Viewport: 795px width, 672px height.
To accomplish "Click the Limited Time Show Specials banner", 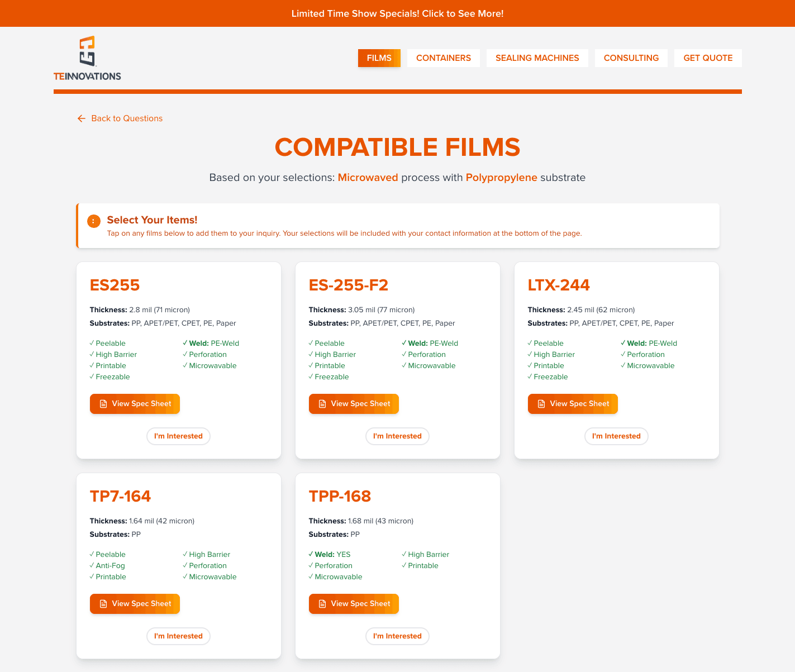I will tap(397, 13).
